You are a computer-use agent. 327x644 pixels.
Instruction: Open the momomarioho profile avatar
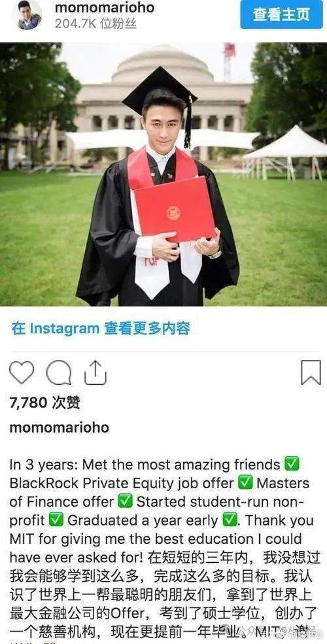(x=29, y=15)
